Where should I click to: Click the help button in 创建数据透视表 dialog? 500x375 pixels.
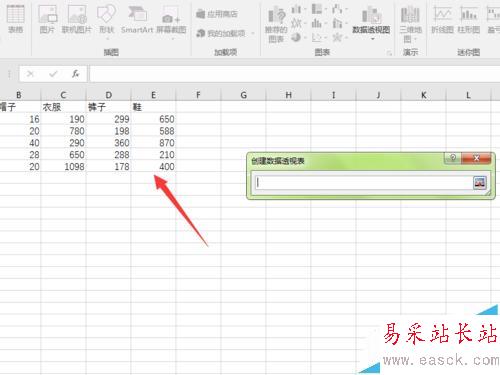point(453,158)
